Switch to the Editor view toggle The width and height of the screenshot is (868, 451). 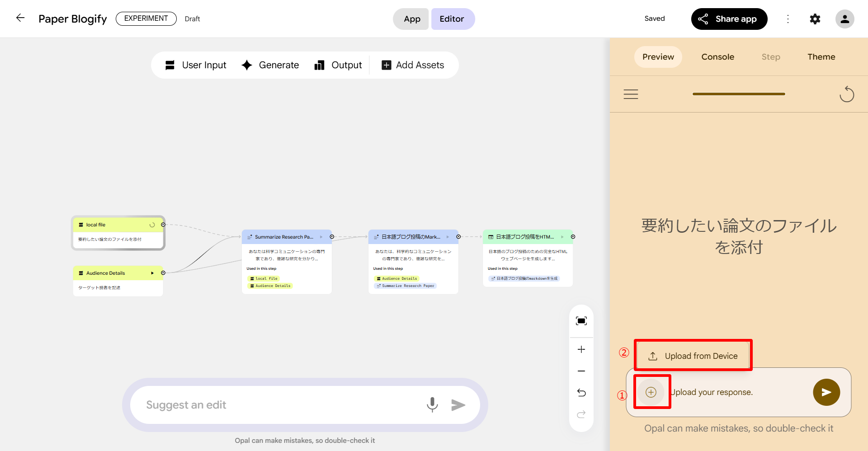click(452, 19)
